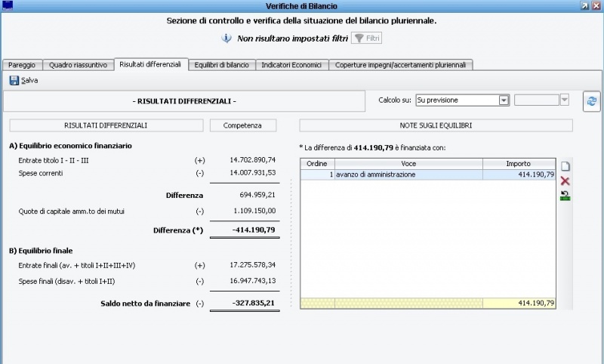Click the green restore rows icon
Image resolution: width=604 pixels, height=364 pixels.
[565, 196]
